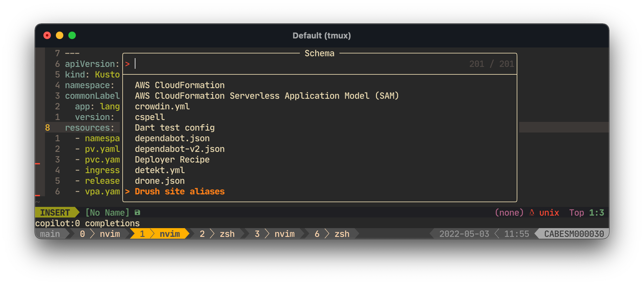Maximize the terminal with green button

click(x=72, y=35)
